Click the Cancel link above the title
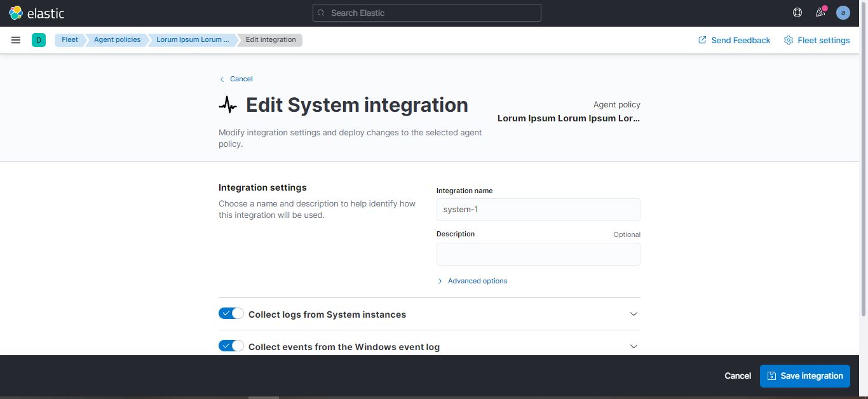Image resolution: width=868 pixels, height=399 pixels. pyautogui.click(x=241, y=79)
